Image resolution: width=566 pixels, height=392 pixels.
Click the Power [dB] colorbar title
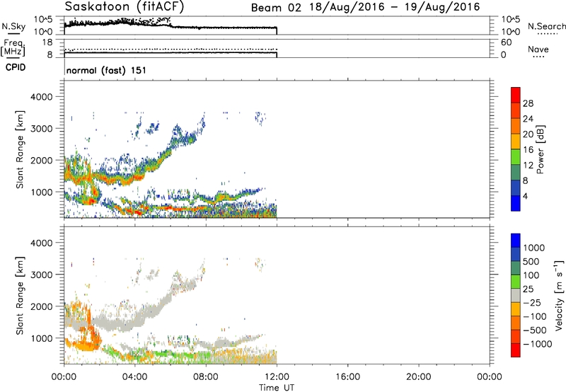[x=540, y=149]
